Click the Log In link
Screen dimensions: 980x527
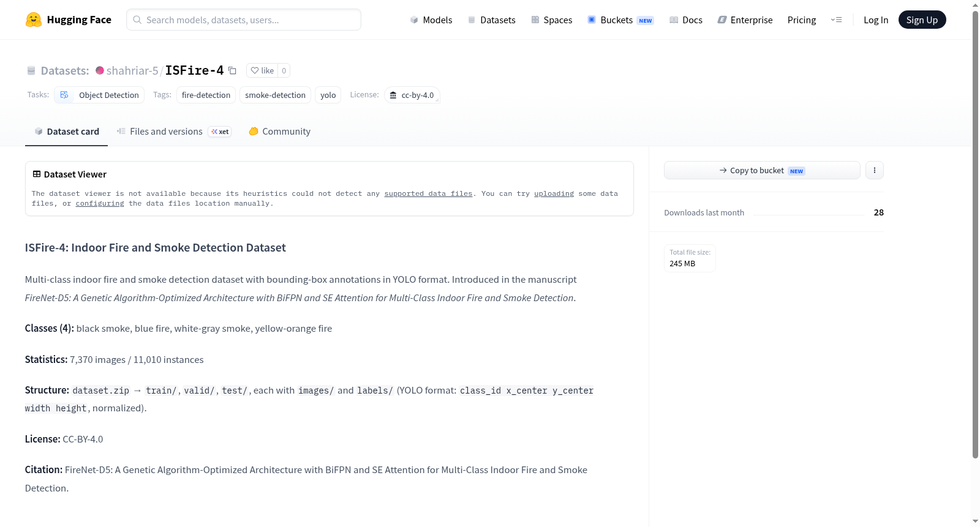[876, 20]
